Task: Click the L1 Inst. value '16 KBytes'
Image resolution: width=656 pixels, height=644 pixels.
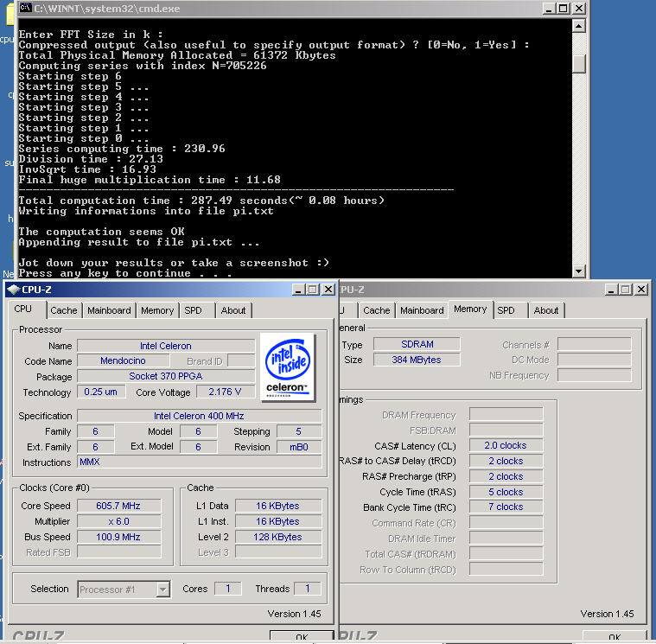Action: (x=277, y=521)
